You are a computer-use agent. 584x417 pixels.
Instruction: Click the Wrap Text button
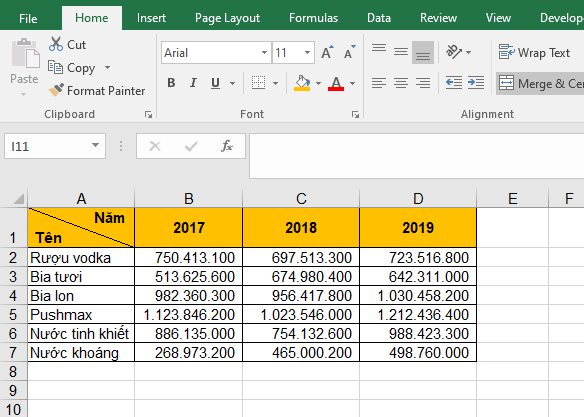coord(534,52)
